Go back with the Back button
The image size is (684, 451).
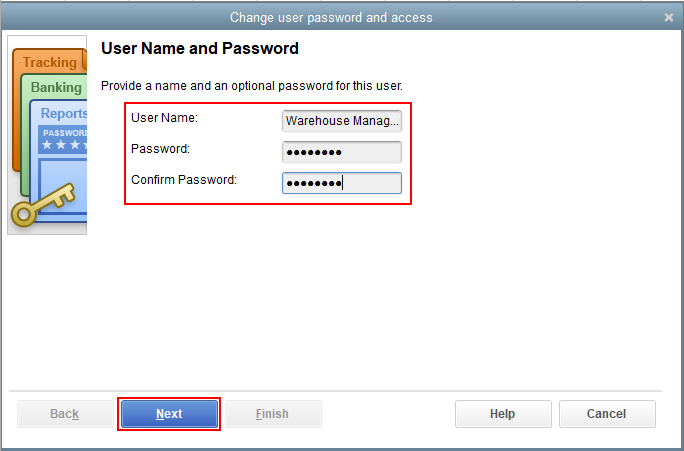tap(65, 414)
